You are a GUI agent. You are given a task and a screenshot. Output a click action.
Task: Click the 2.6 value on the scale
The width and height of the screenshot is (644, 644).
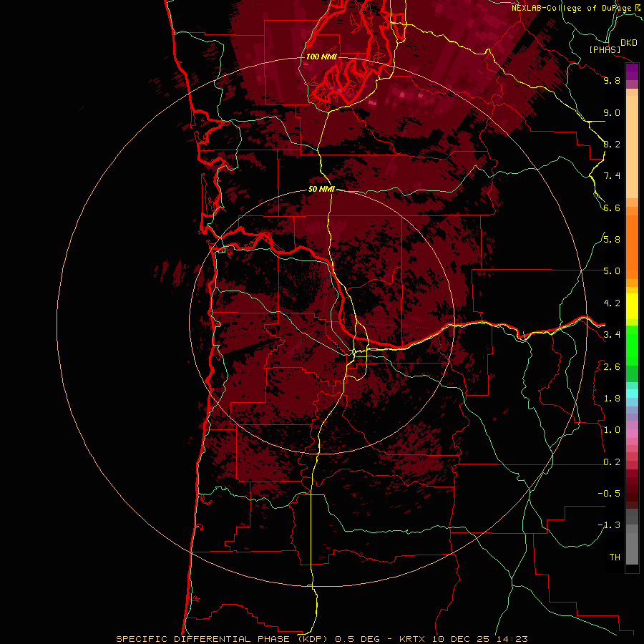pos(612,367)
